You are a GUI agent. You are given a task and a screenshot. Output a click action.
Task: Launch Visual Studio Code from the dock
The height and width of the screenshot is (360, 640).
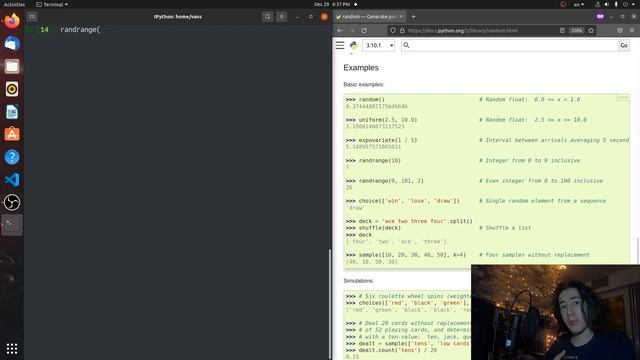(x=12, y=180)
